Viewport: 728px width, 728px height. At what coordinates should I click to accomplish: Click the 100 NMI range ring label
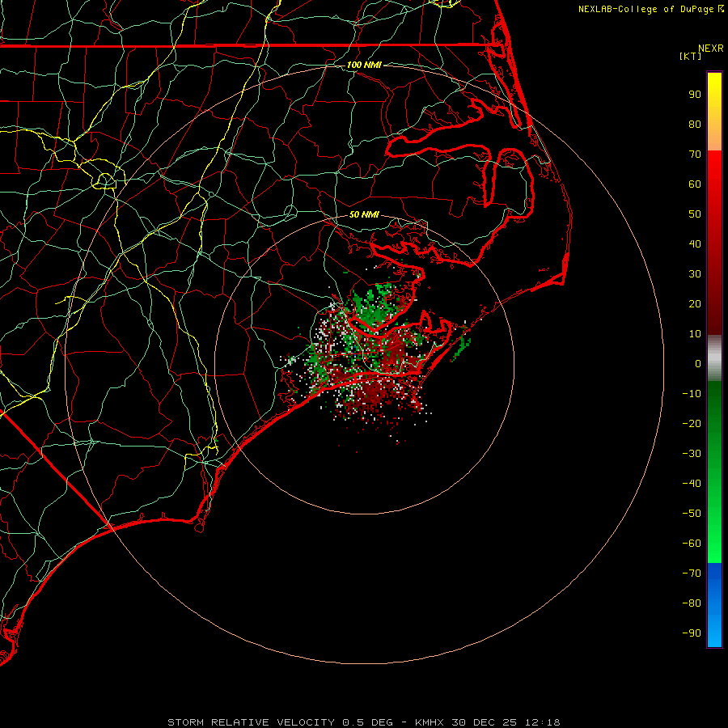pos(364,65)
